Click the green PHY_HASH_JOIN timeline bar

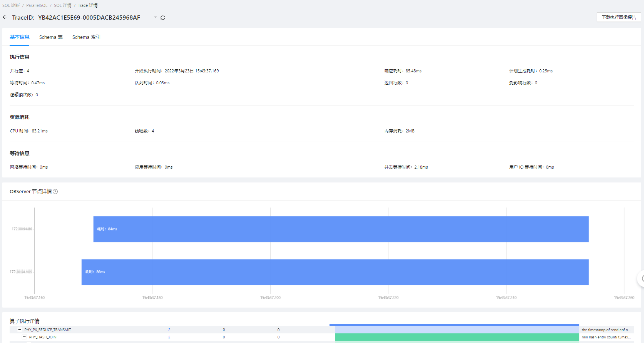[457, 337]
